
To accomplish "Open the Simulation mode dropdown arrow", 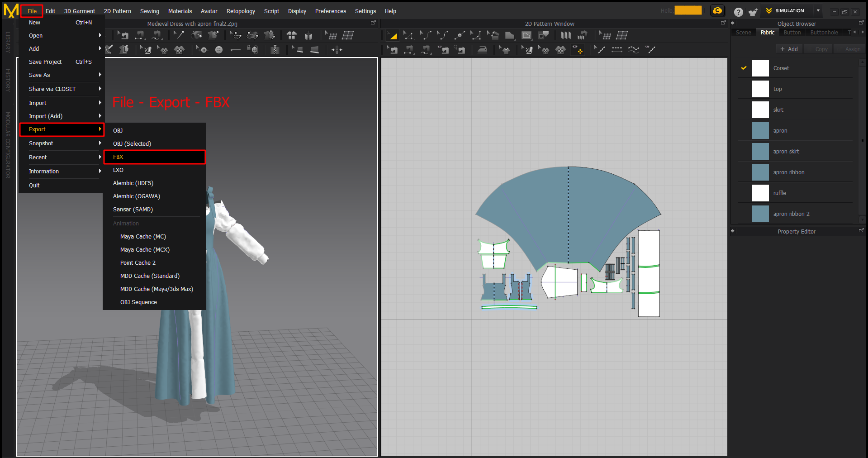I will tap(818, 11).
